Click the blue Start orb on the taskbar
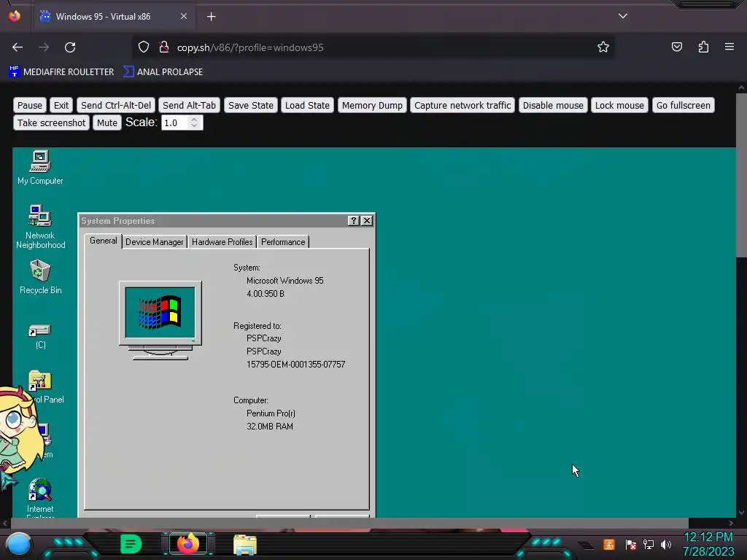747x560 pixels. [x=19, y=544]
